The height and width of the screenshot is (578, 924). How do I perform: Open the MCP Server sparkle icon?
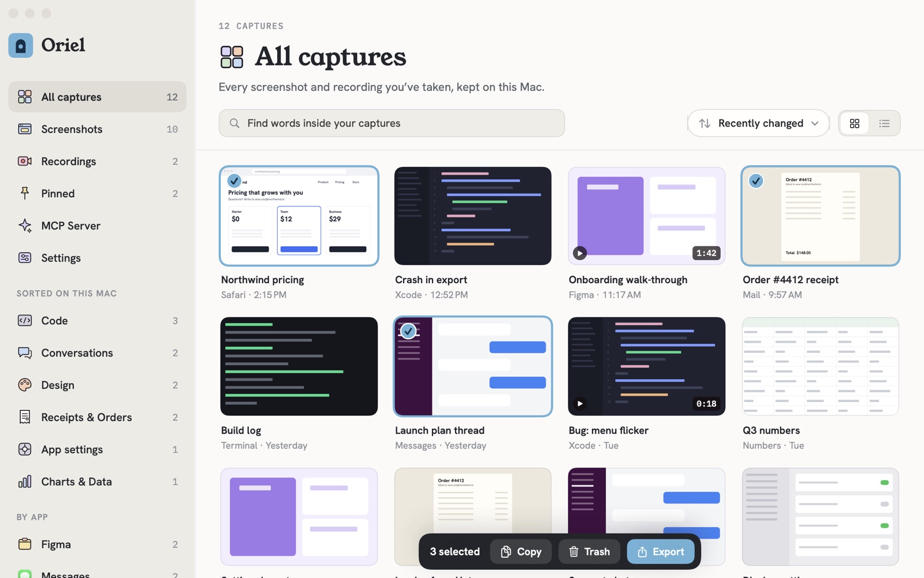[x=25, y=225]
